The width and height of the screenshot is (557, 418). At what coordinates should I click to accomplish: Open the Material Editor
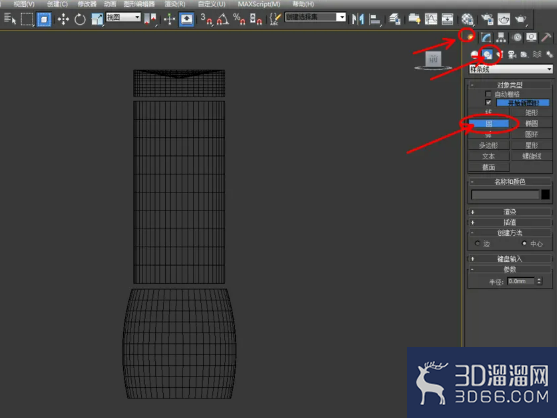[x=467, y=19]
